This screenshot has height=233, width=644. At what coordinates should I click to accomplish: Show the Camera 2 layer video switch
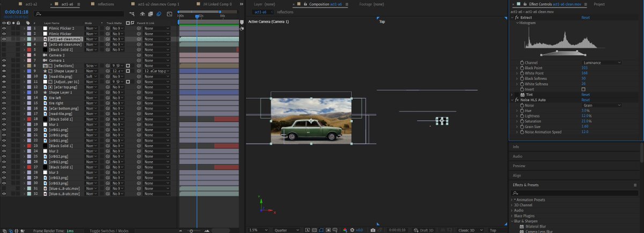tap(4, 55)
